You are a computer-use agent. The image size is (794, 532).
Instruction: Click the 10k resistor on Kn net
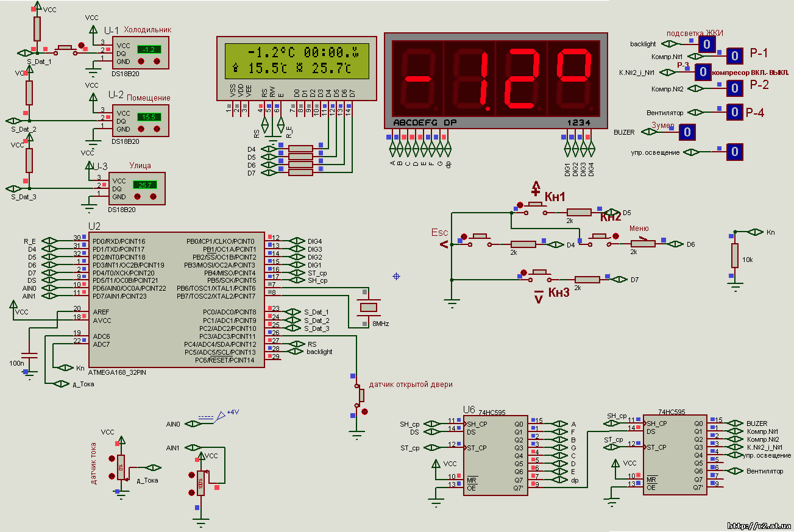pos(735,256)
